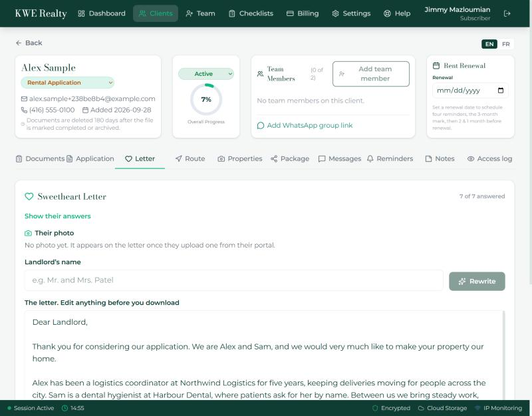Click the info icon beside document deletion notice
Screen dimensions: 532x416
pos(23,124)
